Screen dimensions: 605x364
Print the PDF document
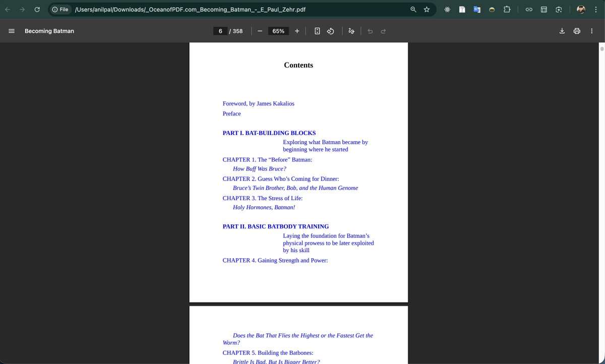click(577, 31)
